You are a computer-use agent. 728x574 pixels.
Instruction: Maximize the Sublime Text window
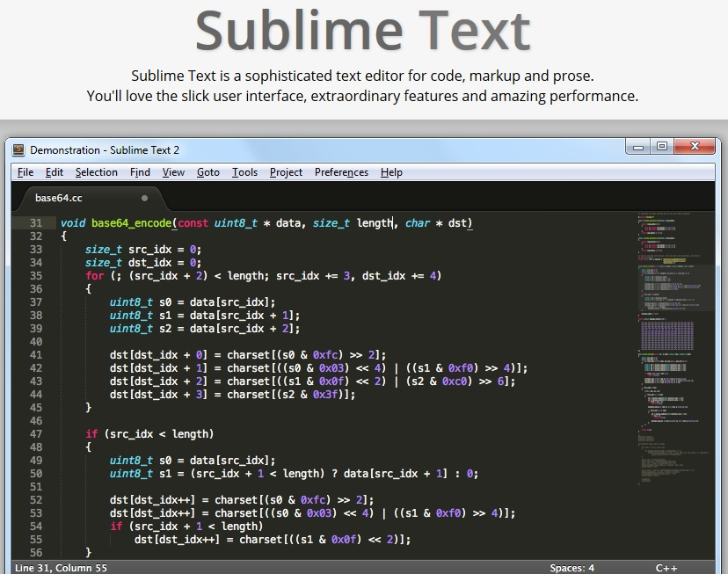[x=662, y=147]
